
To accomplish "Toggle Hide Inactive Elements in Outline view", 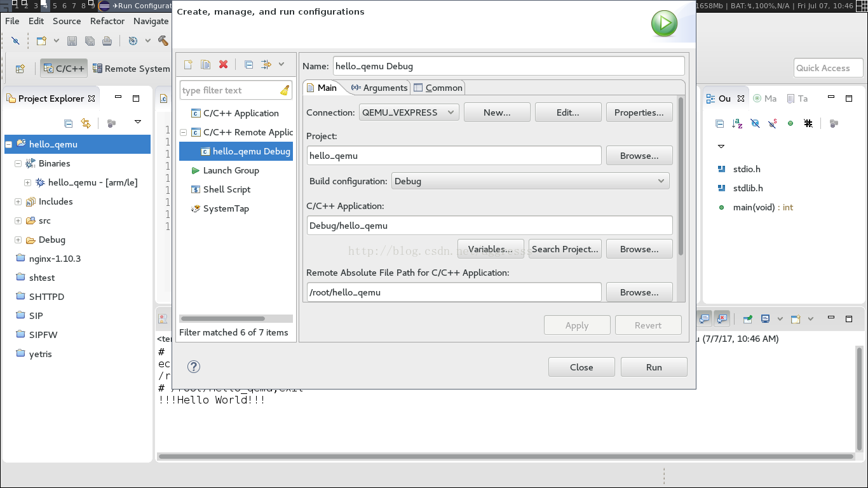I will pyautogui.click(x=808, y=123).
